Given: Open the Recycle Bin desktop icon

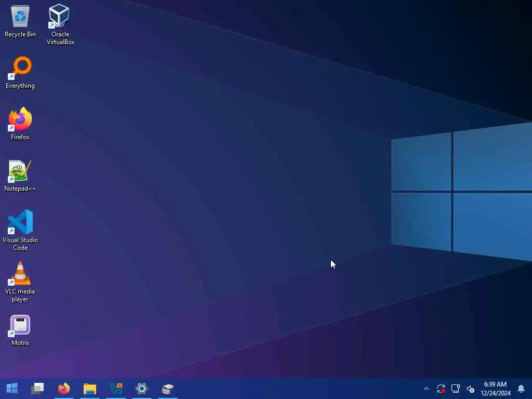Looking at the screenshot, I should pyautogui.click(x=20, y=21).
